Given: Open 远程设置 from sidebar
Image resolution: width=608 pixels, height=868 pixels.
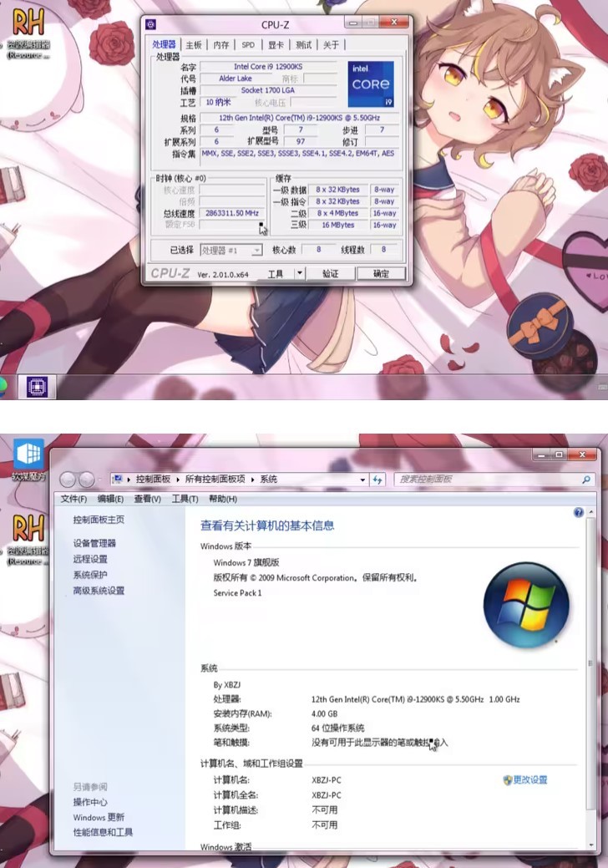Looking at the screenshot, I should 90,559.
